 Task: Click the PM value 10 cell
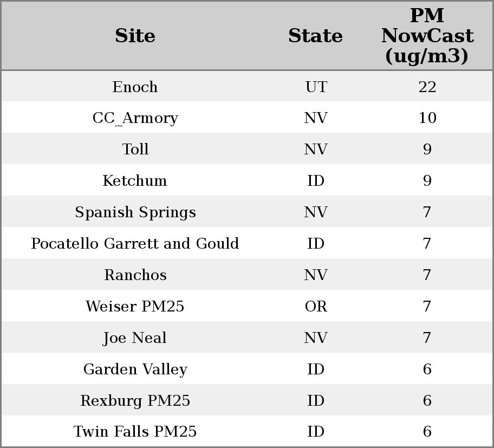(427, 118)
